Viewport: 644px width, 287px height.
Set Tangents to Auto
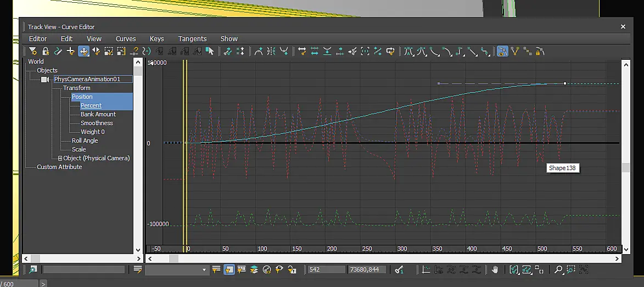click(x=408, y=52)
